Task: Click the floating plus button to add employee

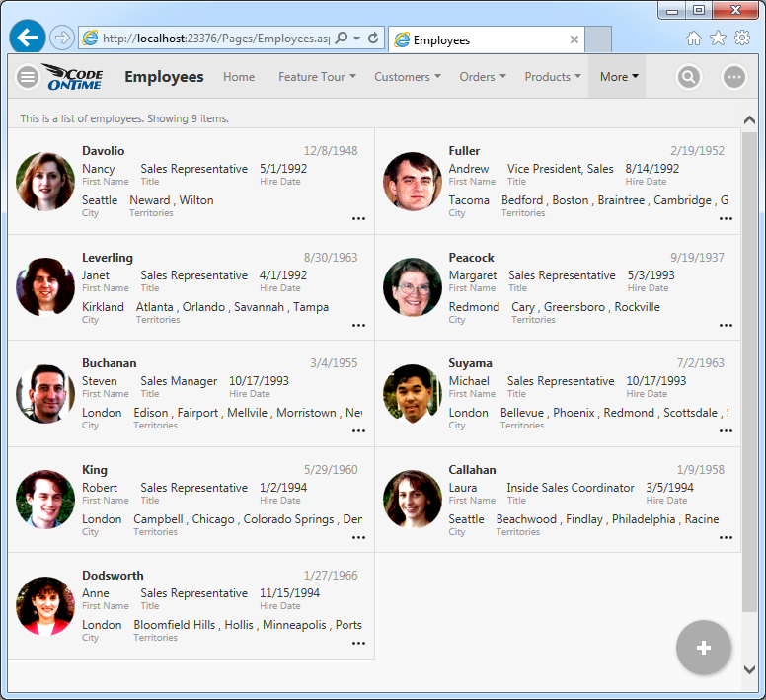Action: point(704,648)
